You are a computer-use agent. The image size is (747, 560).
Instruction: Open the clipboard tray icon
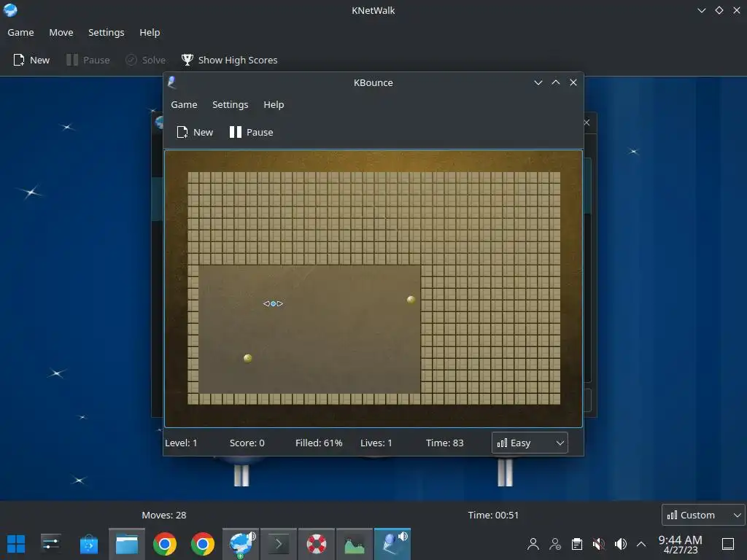click(x=577, y=544)
